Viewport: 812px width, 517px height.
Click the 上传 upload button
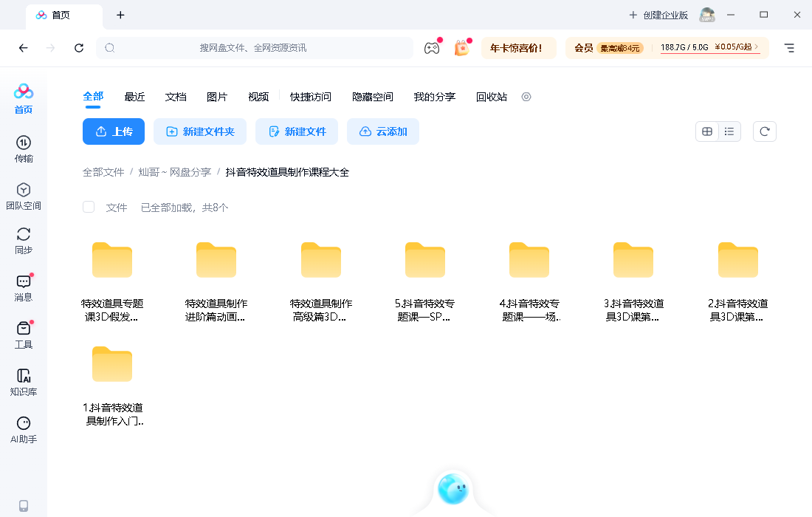(114, 131)
